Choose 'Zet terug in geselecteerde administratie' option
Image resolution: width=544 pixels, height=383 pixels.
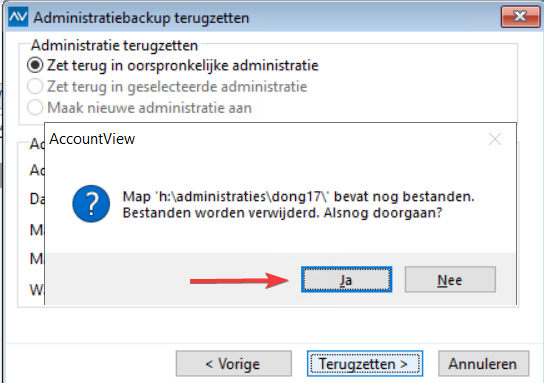35,86
